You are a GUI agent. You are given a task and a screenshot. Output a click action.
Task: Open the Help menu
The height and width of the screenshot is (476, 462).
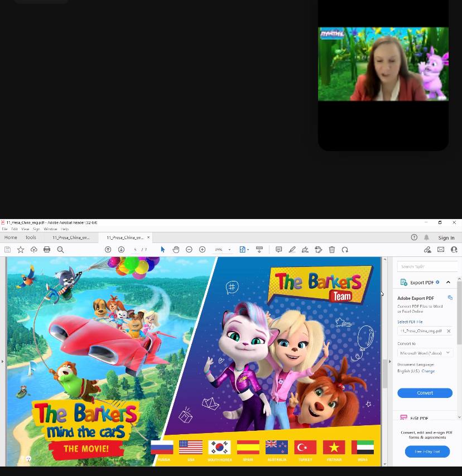[65, 229]
